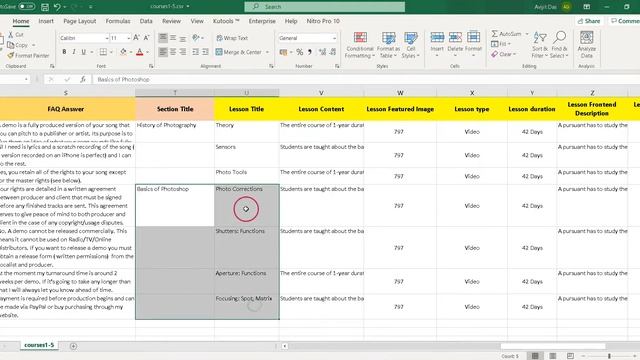Screen dimensions: 640x360
Task: Open Cell Styles gallery
Action: point(411,45)
